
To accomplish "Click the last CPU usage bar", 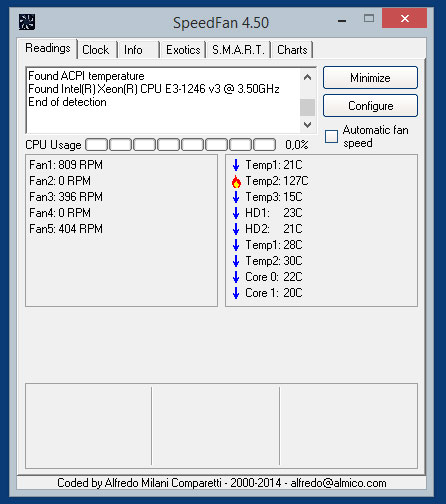I will (265, 145).
